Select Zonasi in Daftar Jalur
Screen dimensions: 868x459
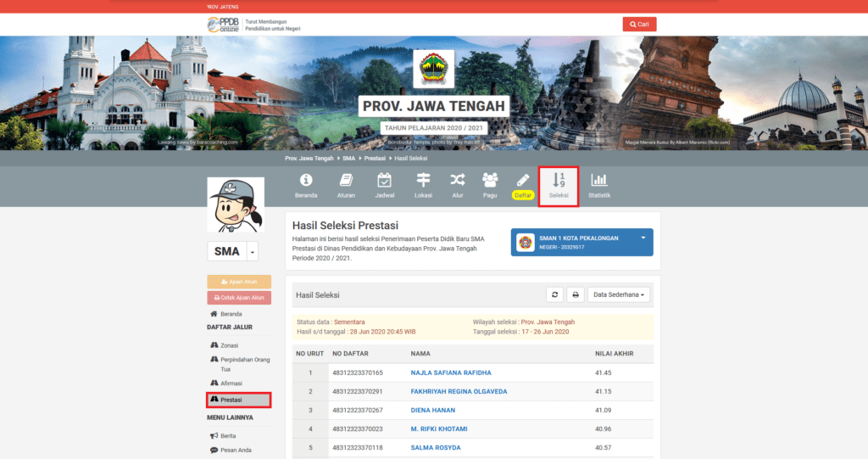[x=229, y=345]
